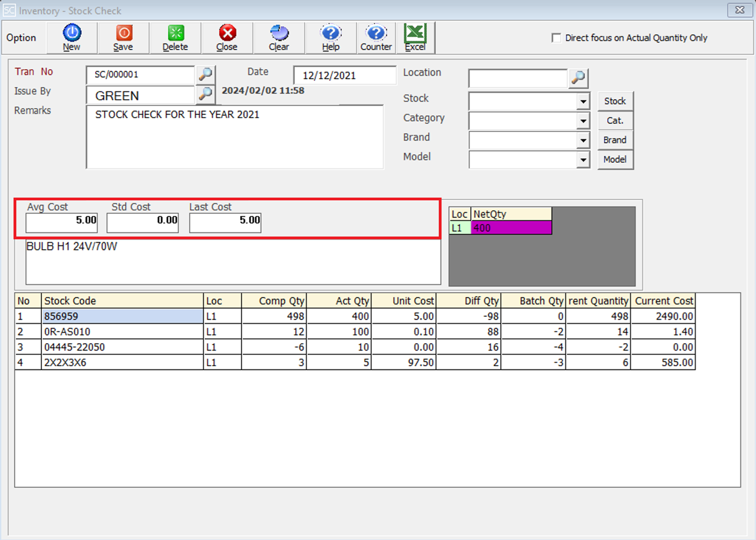Open Help from the toolbar

331,37
